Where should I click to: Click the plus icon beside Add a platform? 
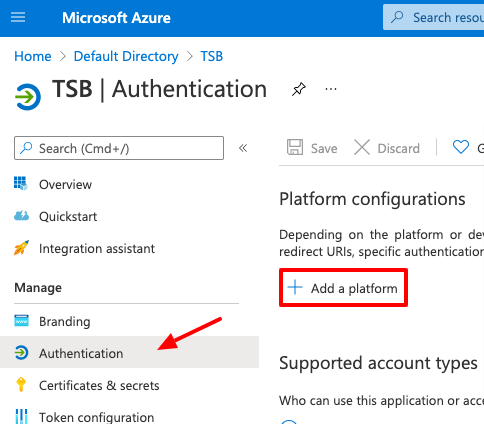(295, 287)
